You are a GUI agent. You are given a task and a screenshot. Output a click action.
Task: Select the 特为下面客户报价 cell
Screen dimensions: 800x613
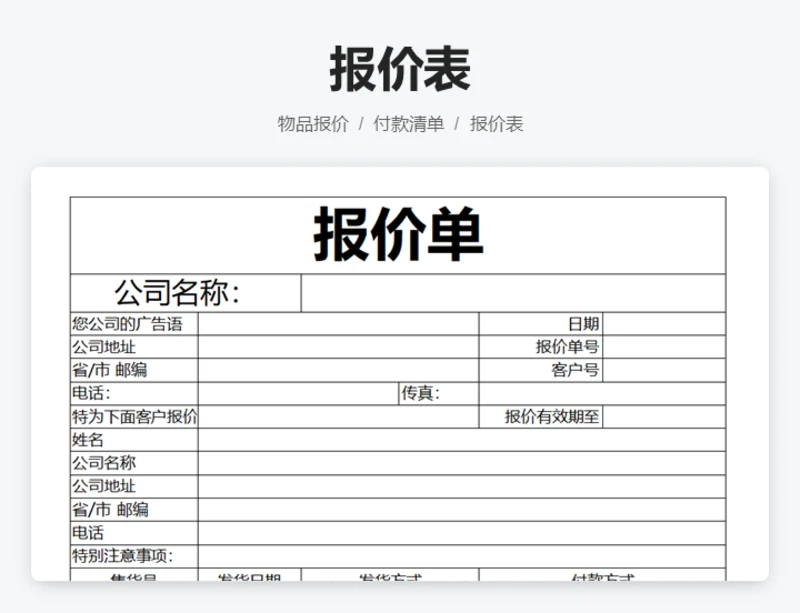tap(134, 417)
